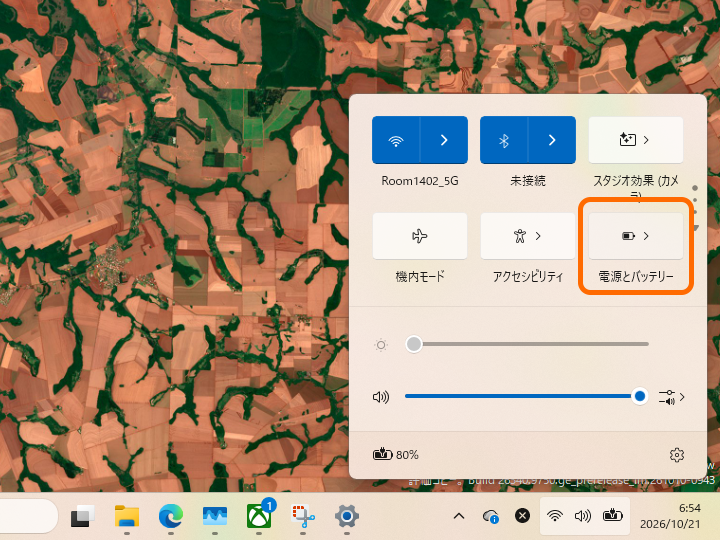Click the brightness slider thumb
Image resolution: width=720 pixels, height=540 pixels.
[x=414, y=344]
